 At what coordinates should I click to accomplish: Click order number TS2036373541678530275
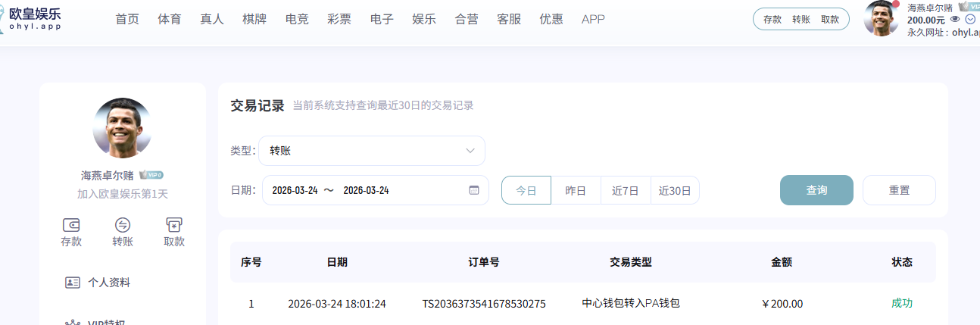click(484, 304)
